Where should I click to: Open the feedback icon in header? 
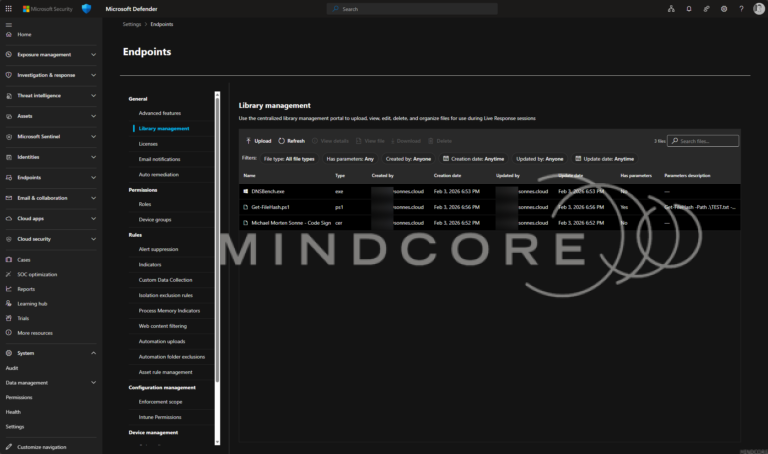click(706, 9)
